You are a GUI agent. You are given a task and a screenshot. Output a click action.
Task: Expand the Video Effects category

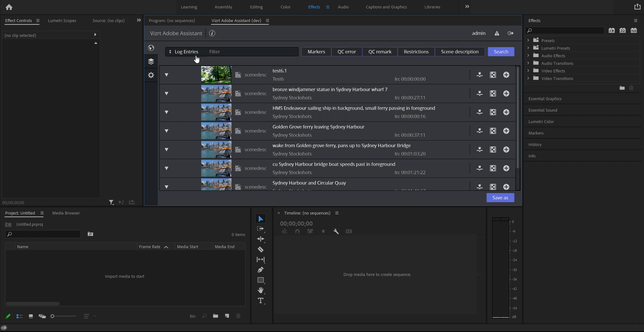528,71
